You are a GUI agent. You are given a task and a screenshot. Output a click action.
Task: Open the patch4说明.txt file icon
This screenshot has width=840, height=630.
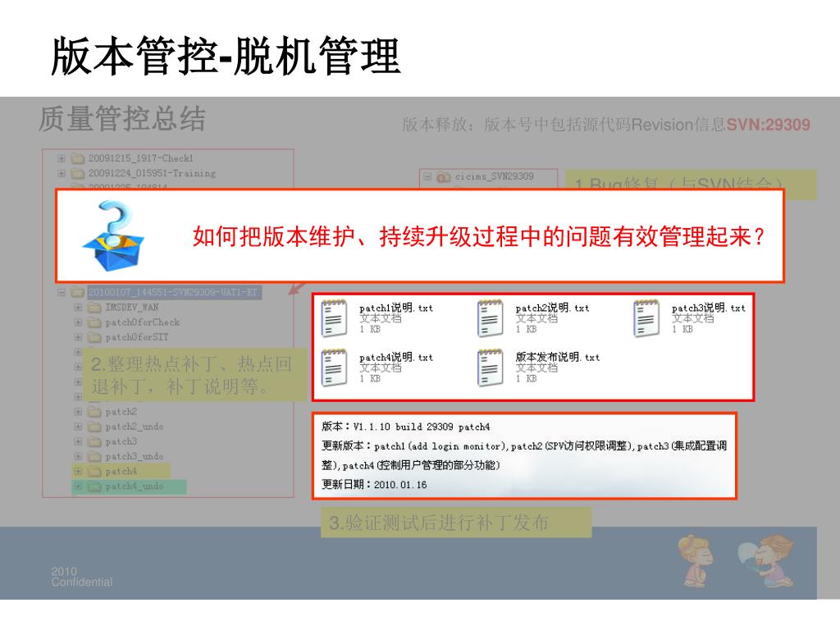tap(334, 367)
